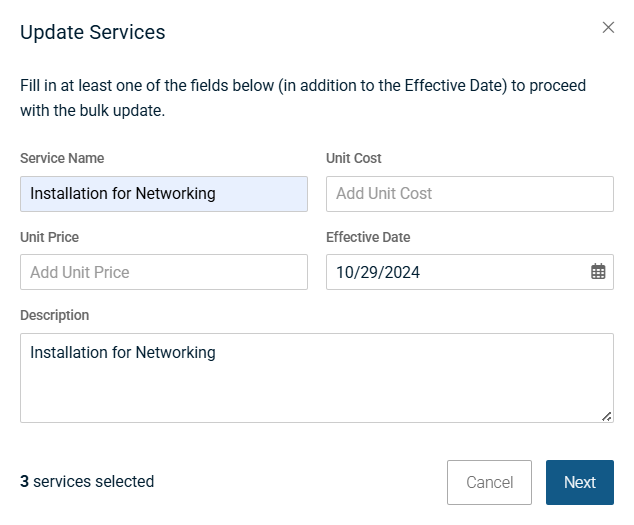Viewport: 634px width, 525px height.
Task: Click the Unit Cost label
Action: click(x=354, y=158)
